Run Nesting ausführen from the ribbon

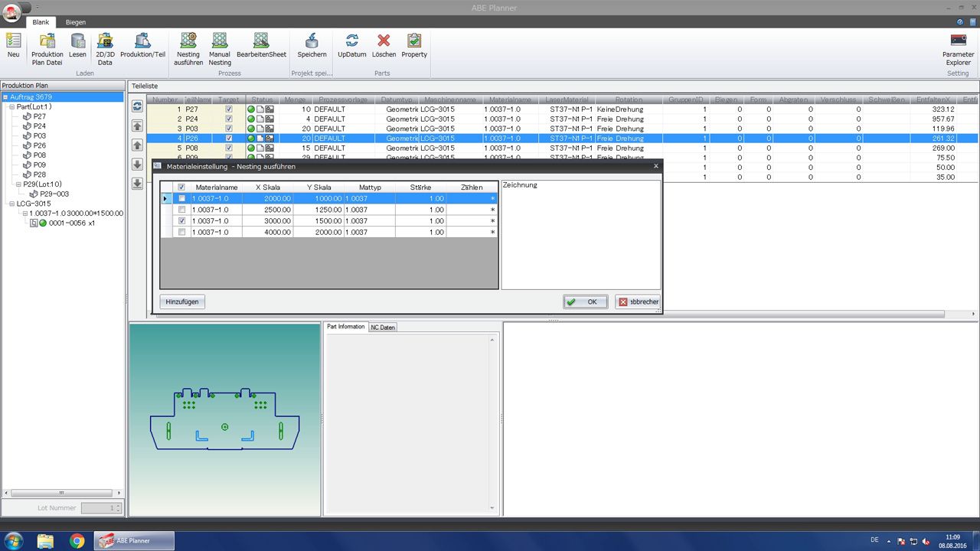[x=188, y=49]
